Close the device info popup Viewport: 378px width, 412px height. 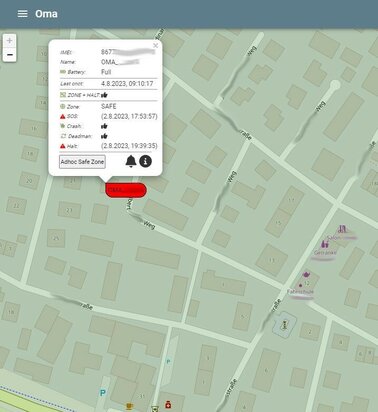156,46
